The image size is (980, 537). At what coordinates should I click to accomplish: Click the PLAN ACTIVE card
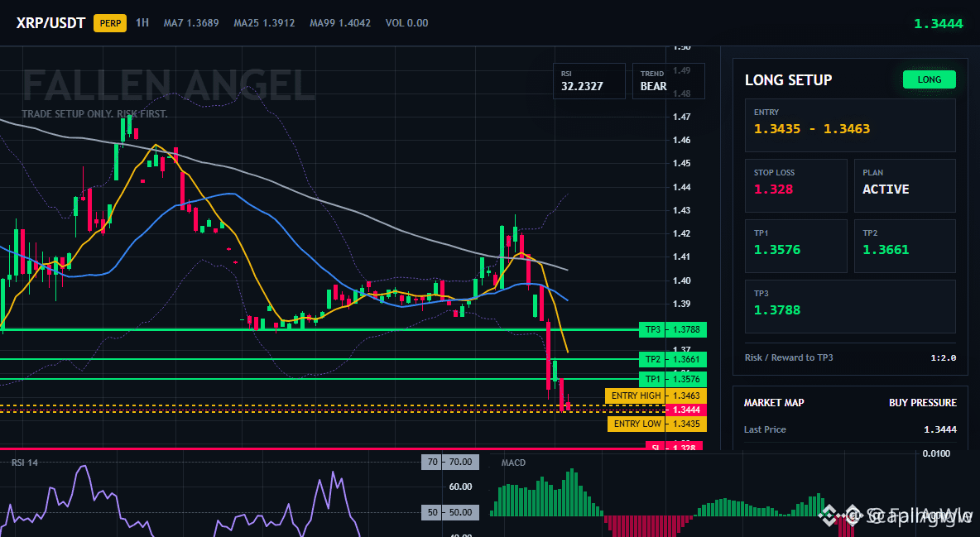(905, 185)
